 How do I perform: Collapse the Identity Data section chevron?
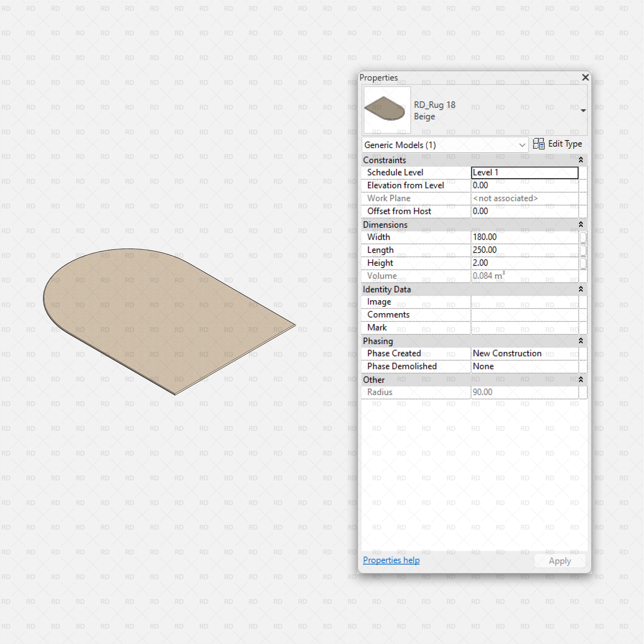(581, 290)
